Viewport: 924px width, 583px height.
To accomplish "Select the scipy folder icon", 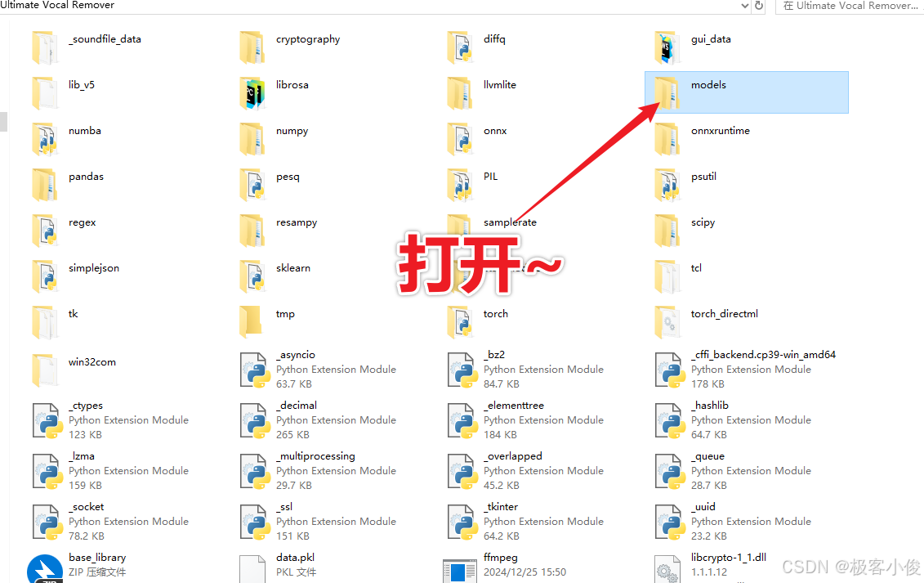I will pos(667,230).
